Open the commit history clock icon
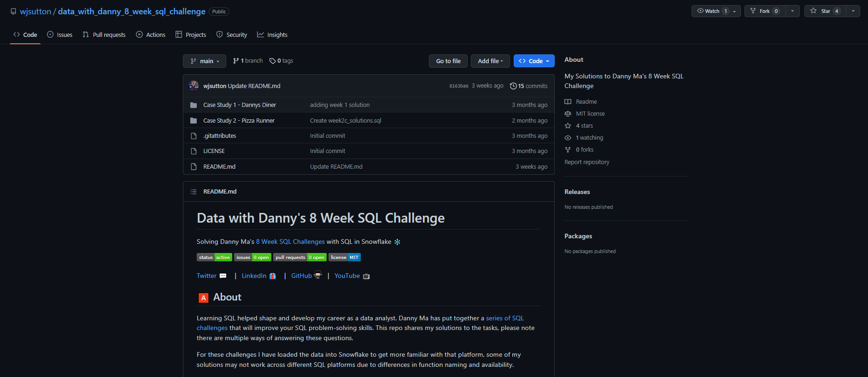 (513, 86)
